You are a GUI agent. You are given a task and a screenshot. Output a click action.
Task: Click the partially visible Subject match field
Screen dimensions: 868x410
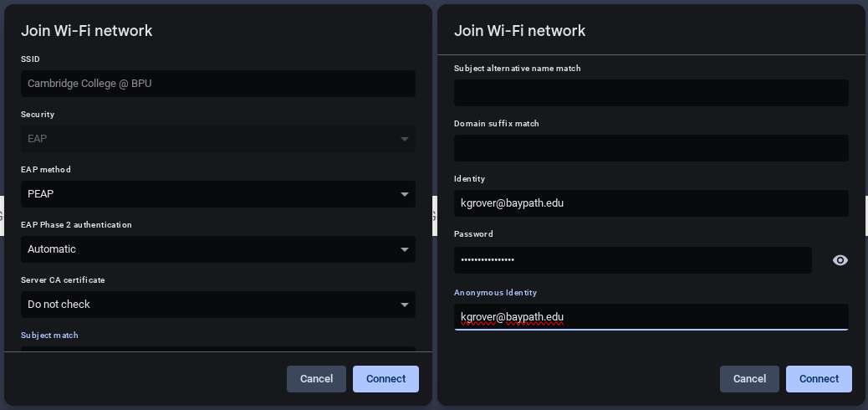217,348
